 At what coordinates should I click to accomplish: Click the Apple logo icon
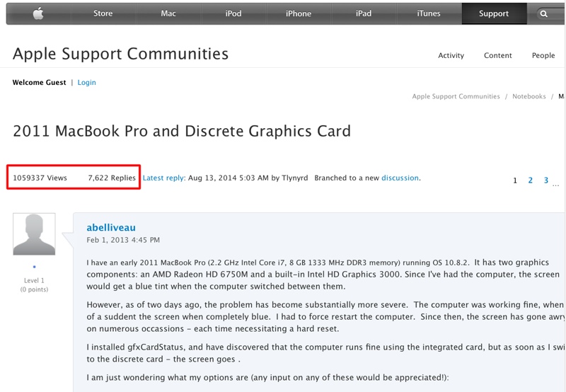pyautogui.click(x=38, y=13)
